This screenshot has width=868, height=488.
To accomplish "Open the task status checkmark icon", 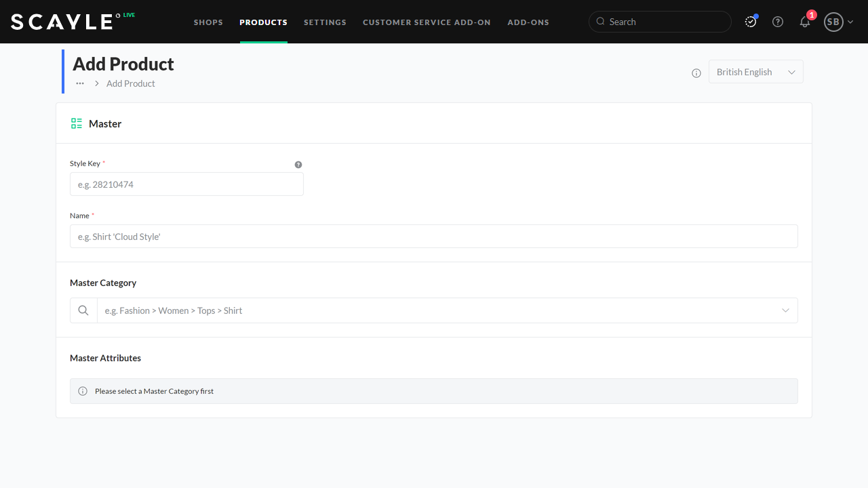I will point(751,22).
